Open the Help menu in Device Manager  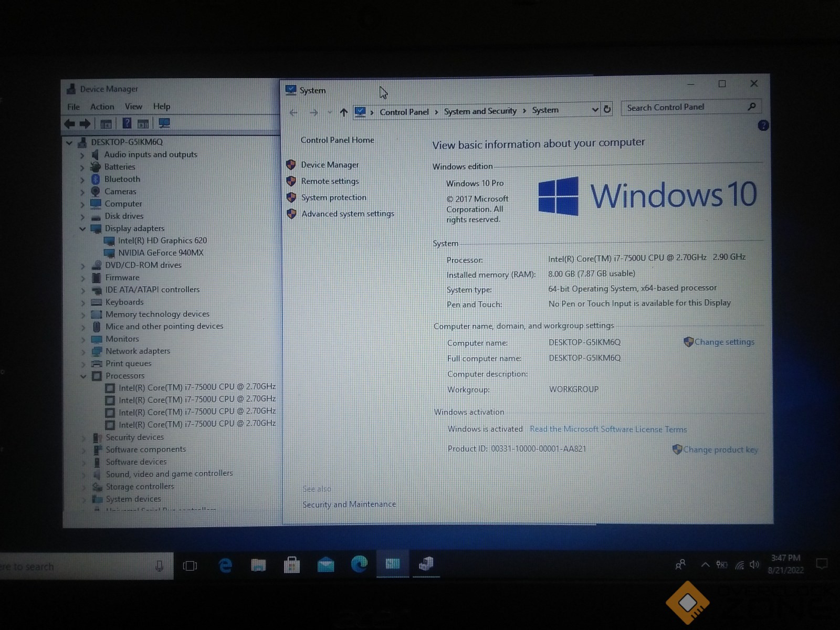[x=162, y=107]
